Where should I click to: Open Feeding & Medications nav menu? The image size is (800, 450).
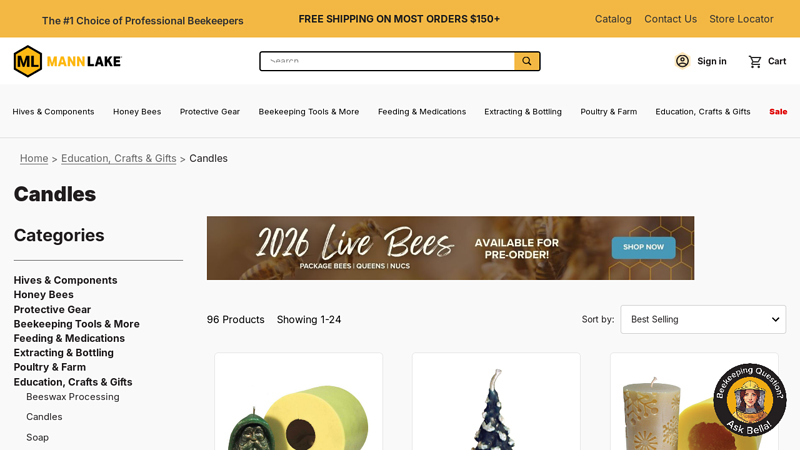click(x=422, y=111)
